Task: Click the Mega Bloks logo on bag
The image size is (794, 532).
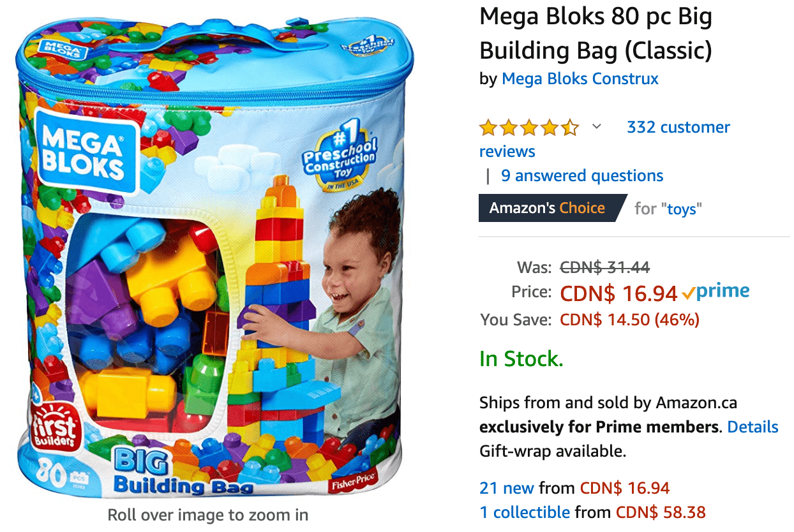Action: coord(86,151)
